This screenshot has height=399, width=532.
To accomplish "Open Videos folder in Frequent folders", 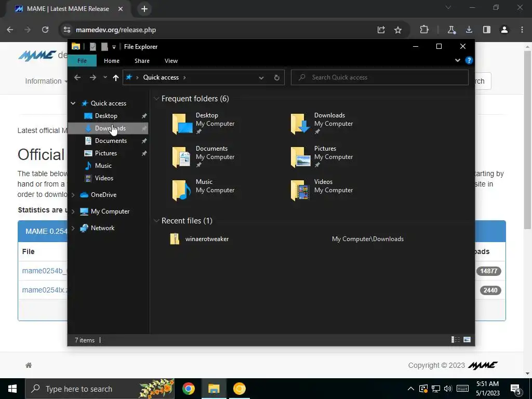I will [322, 190].
